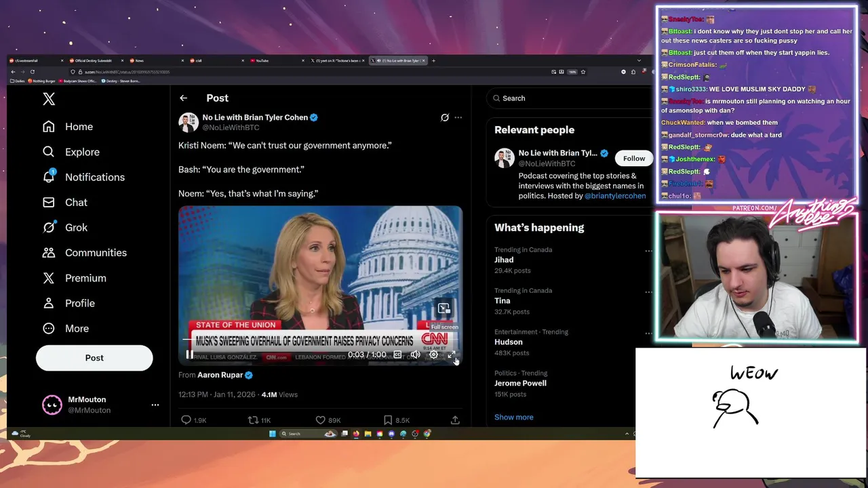Open the Nothing Burger bookmark
Screen dimensions: 868x488
pyautogui.click(x=42, y=81)
